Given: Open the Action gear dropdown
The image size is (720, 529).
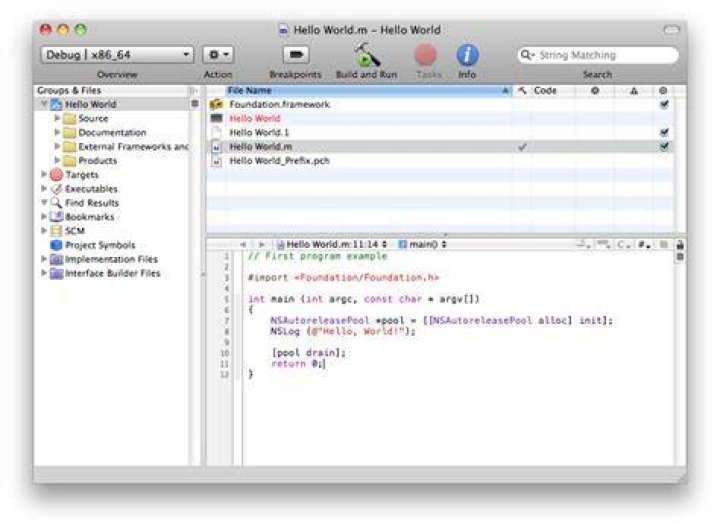Looking at the screenshot, I should 219,55.
